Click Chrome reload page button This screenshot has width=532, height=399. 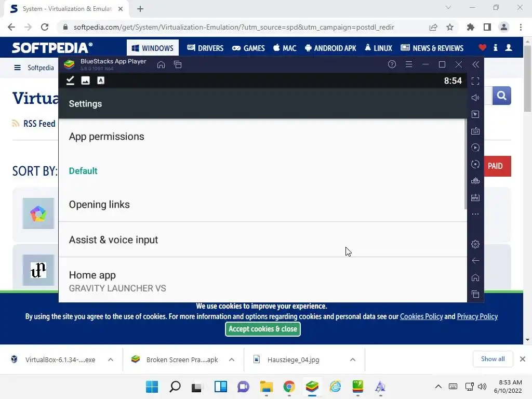[45, 27]
